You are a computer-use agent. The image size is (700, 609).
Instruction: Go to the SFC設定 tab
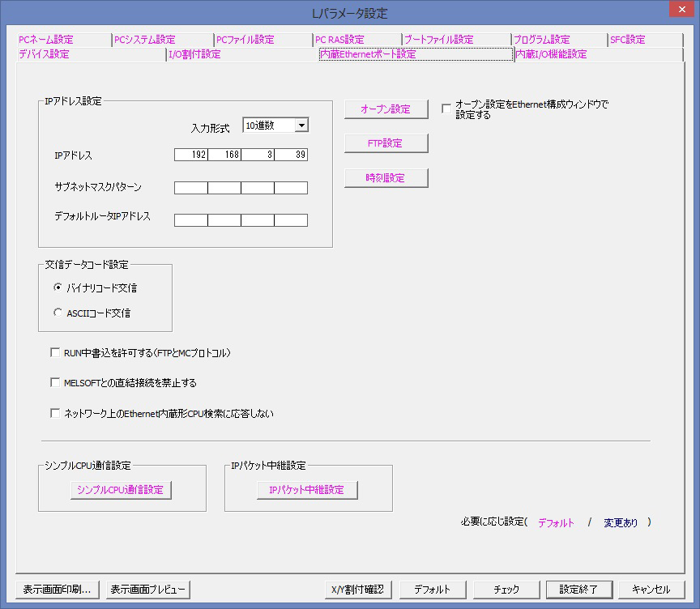627,40
